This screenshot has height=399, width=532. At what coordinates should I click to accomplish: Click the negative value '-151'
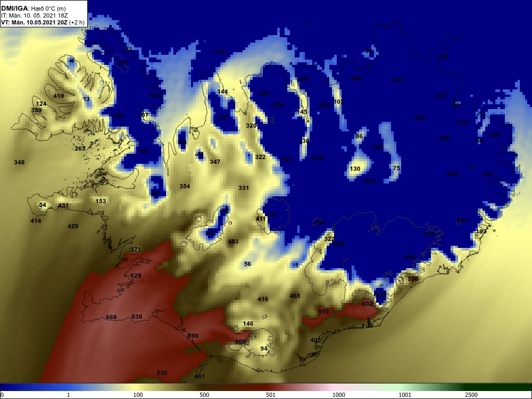pos(223,118)
